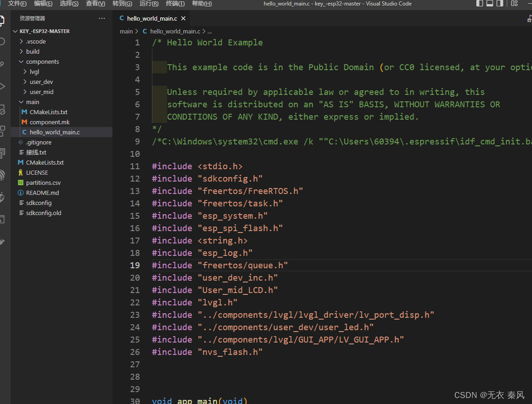
Task: Open the Search view in activity bar
Action: click(2, 42)
